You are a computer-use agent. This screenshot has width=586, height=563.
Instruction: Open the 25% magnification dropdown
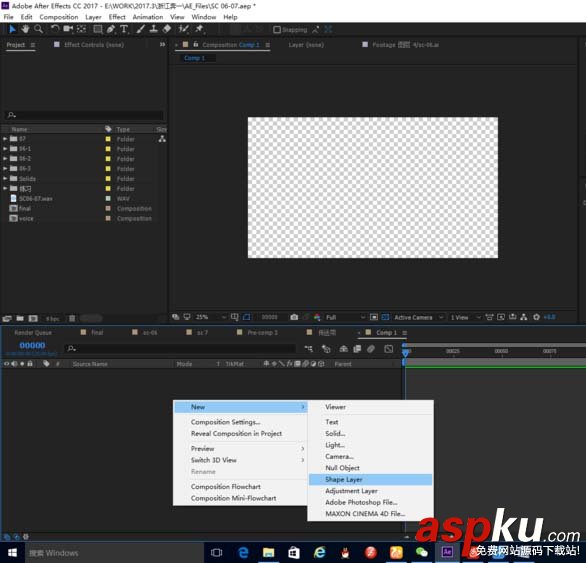click(211, 317)
